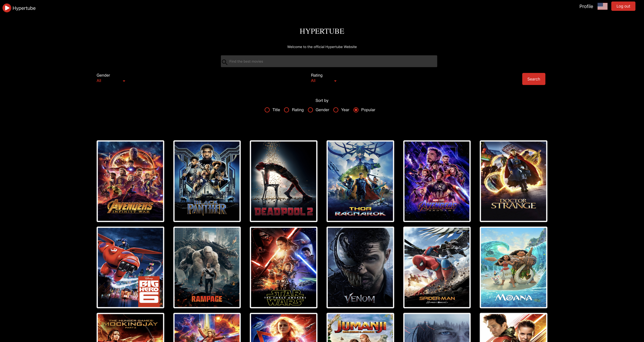The height and width of the screenshot is (342, 644).
Task: Open the Profile page
Action: [x=586, y=6]
